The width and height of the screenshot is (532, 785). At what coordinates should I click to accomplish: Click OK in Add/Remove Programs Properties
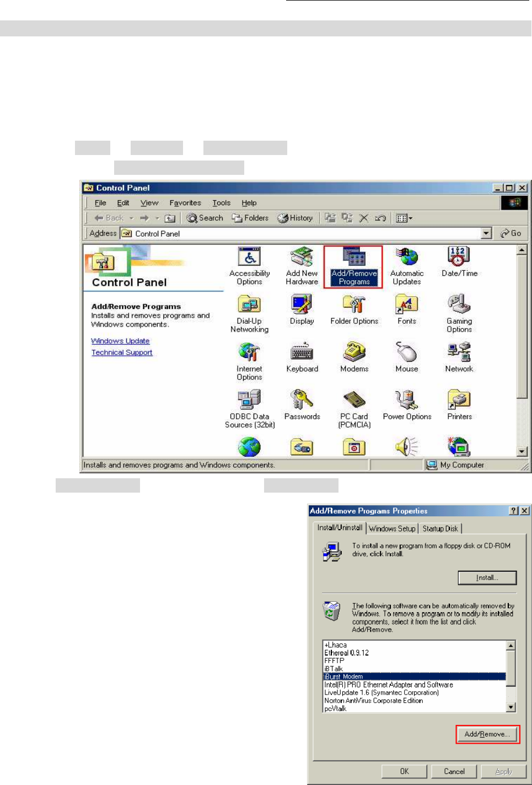(405, 771)
